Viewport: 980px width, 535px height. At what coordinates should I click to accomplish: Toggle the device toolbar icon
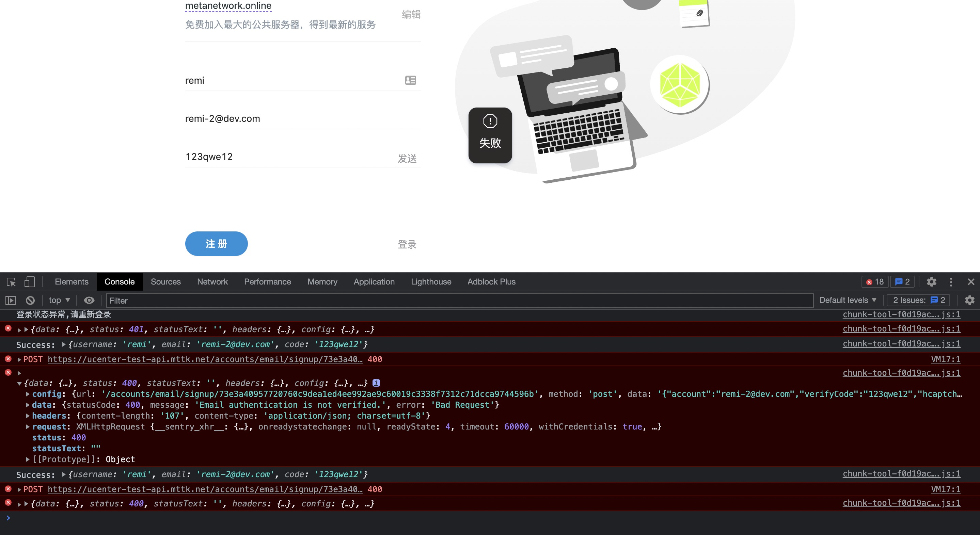click(29, 282)
